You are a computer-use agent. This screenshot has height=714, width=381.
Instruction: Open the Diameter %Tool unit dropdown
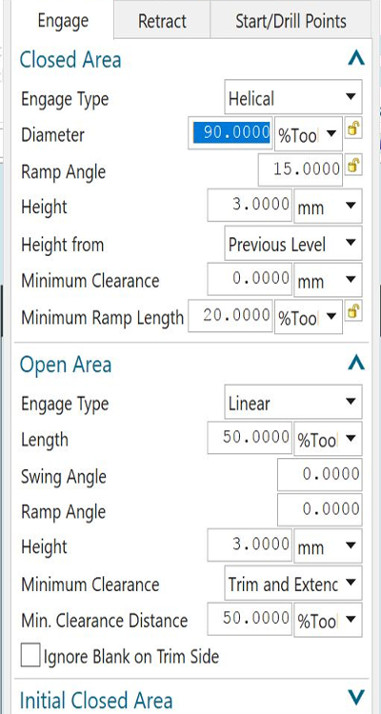pyautogui.click(x=308, y=134)
